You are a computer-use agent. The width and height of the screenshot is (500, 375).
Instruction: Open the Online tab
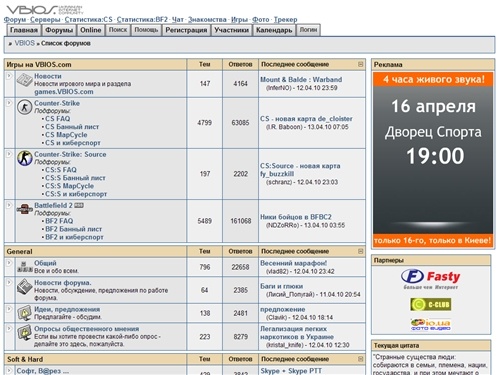point(90,30)
